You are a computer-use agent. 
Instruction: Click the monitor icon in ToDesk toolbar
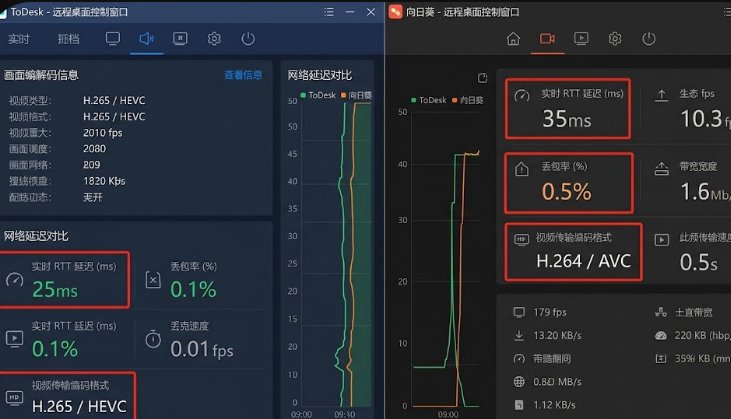point(112,39)
